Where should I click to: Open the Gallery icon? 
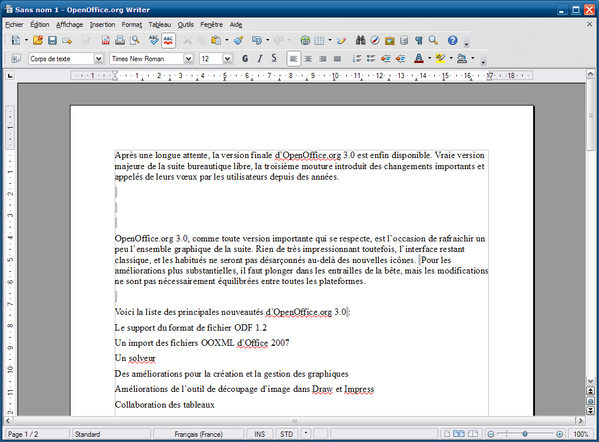(390, 40)
